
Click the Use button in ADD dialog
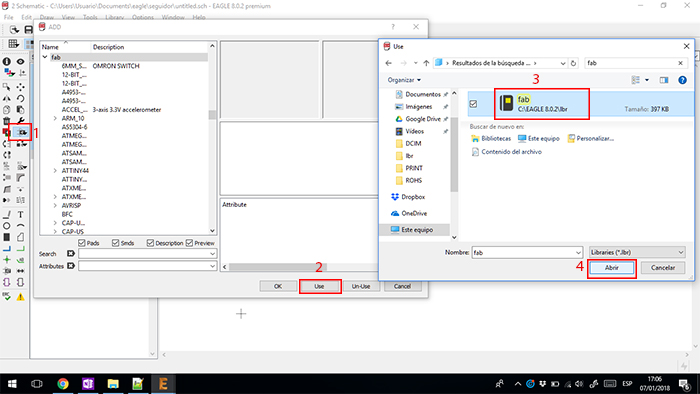319,286
